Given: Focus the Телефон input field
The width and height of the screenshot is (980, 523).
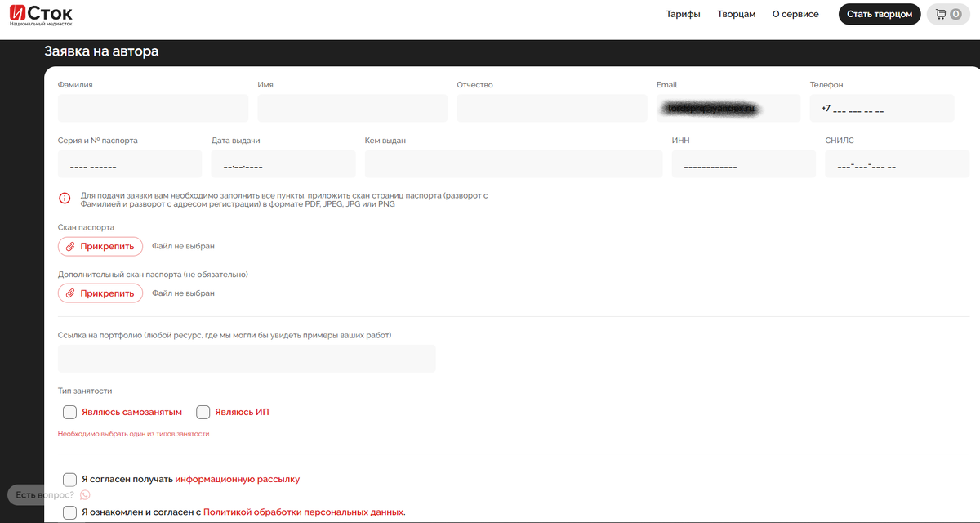Looking at the screenshot, I should tap(882, 108).
